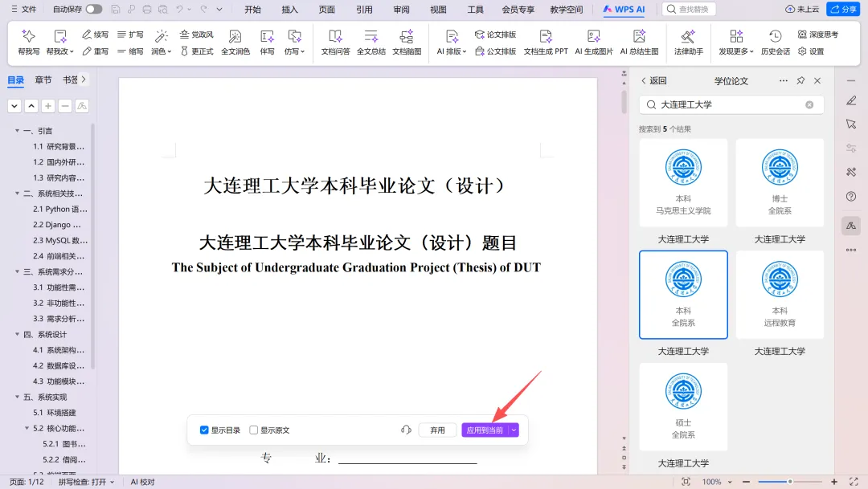Click the 未上云 cloud status button

802,9
